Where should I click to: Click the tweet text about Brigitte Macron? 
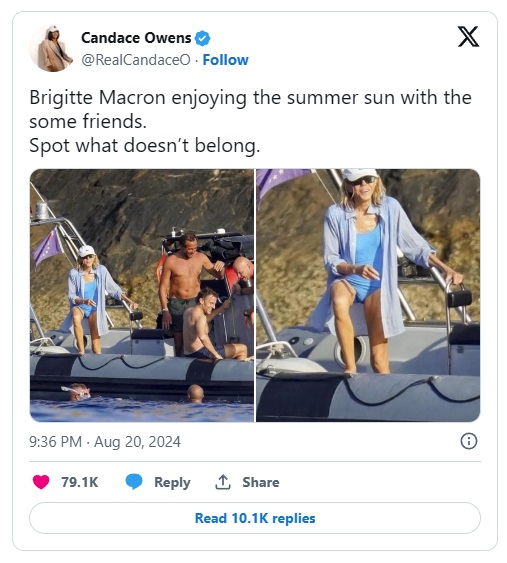tap(250, 109)
